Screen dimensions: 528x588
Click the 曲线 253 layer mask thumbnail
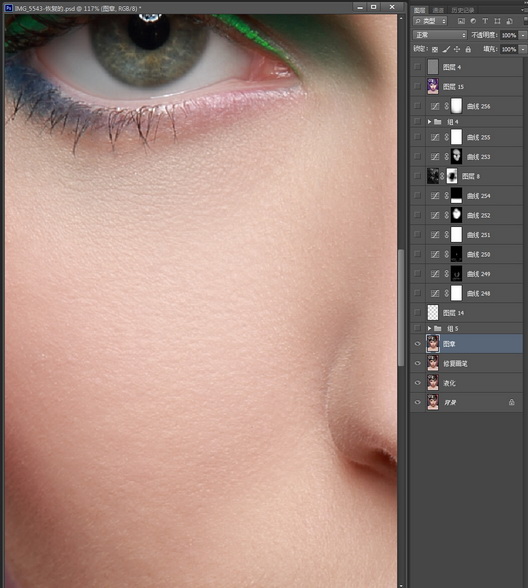[x=456, y=156]
